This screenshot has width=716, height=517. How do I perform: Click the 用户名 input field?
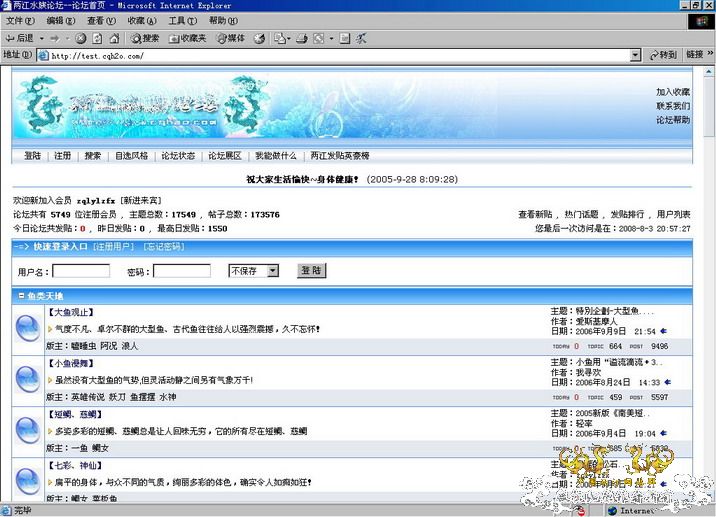pos(81,271)
